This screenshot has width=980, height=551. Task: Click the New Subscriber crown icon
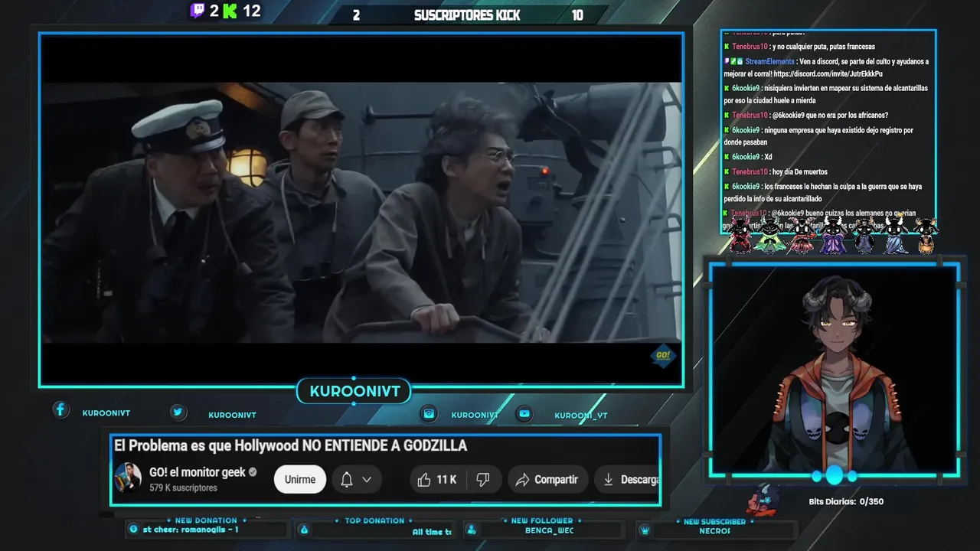(x=645, y=530)
